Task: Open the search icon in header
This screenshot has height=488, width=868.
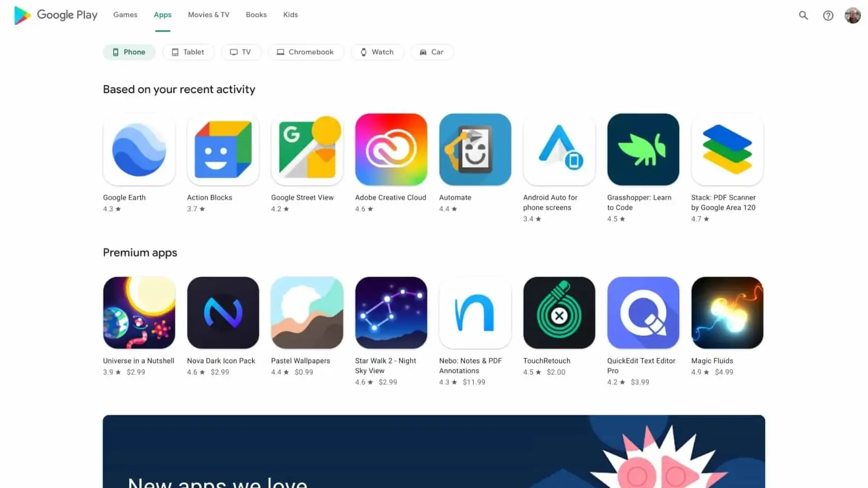Action: point(803,15)
